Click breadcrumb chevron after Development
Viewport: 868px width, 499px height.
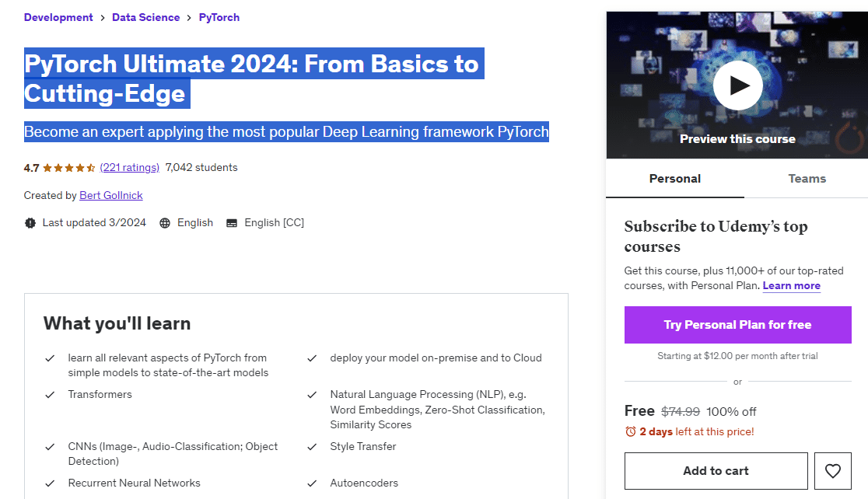click(x=103, y=18)
